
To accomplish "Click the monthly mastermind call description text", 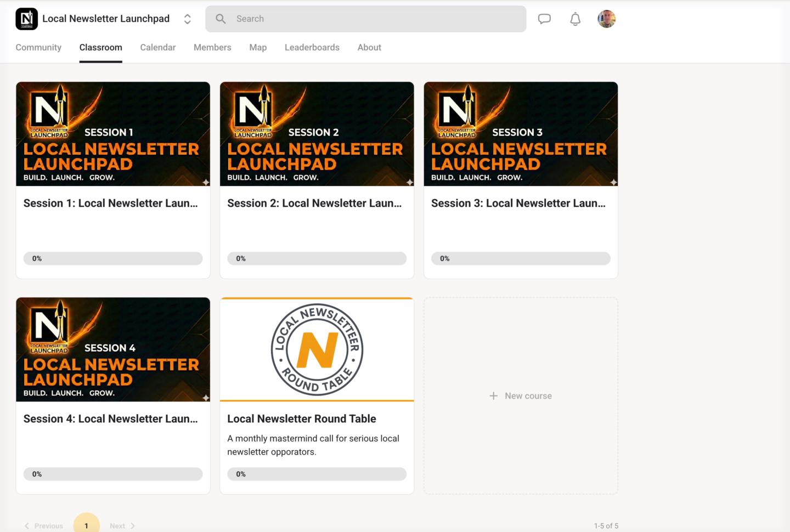I will (x=313, y=445).
